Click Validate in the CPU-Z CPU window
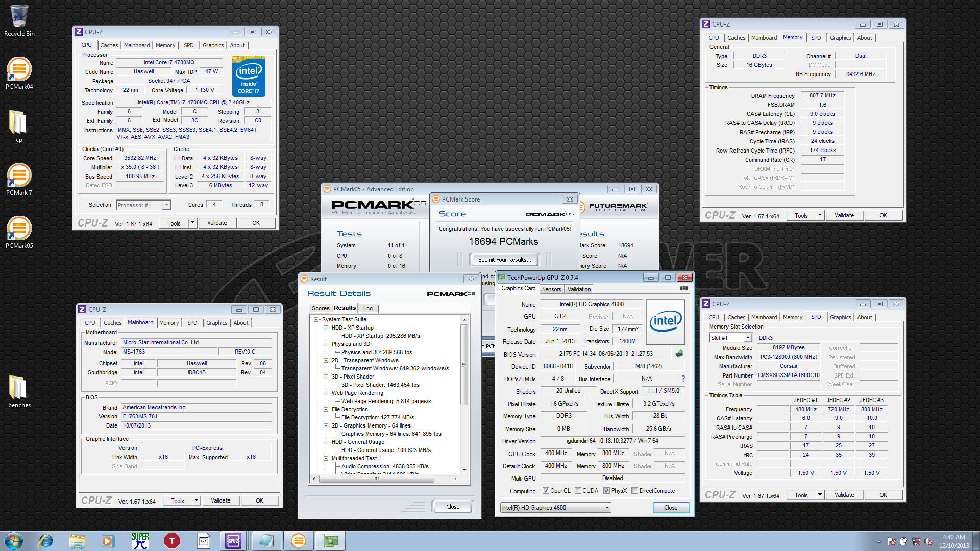The image size is (980, 551). coord(217,223)
